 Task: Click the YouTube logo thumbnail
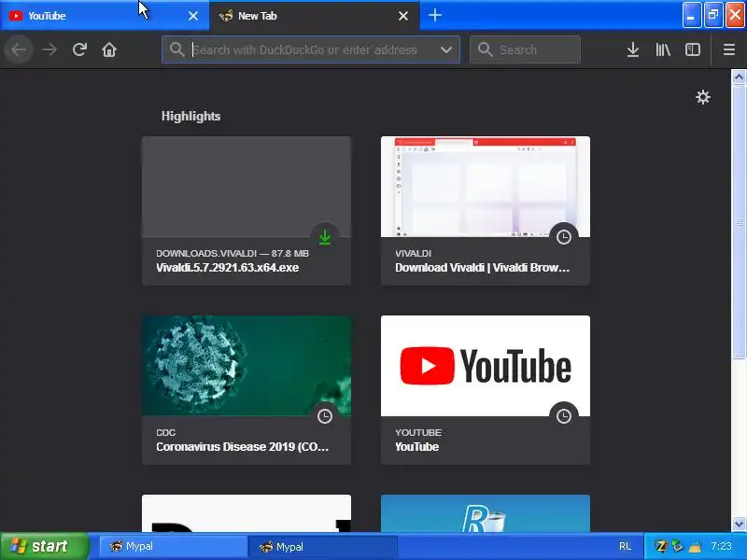[x=485, y=366]
